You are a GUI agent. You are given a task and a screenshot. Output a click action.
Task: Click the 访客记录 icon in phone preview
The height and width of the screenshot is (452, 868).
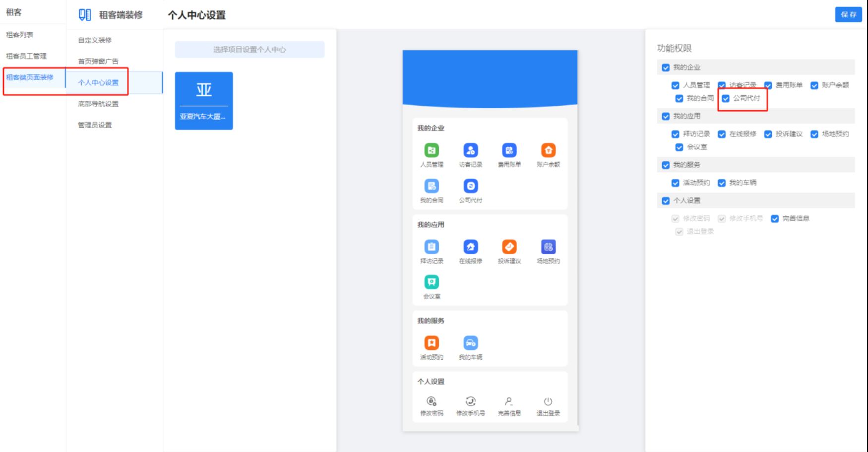(470, 150)
